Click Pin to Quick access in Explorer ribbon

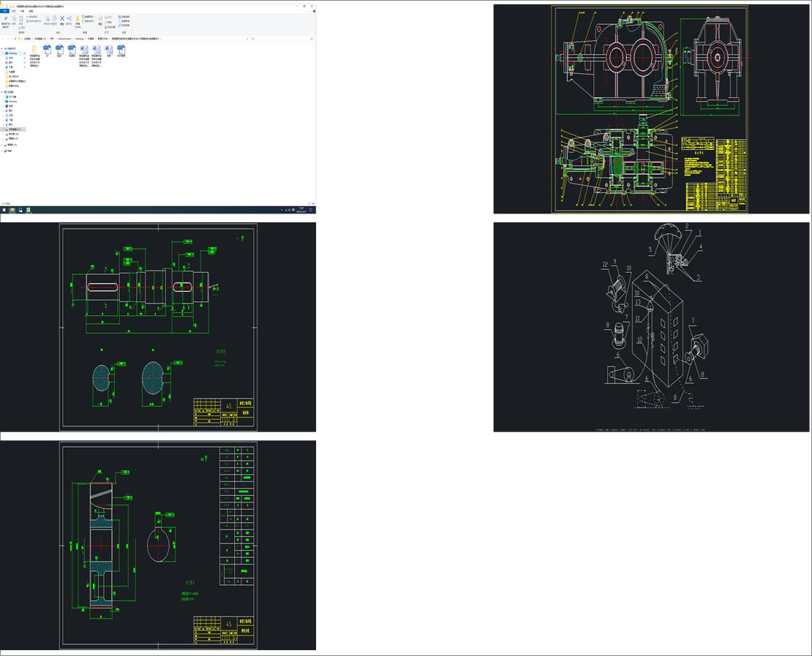click(x=6, y=22)
